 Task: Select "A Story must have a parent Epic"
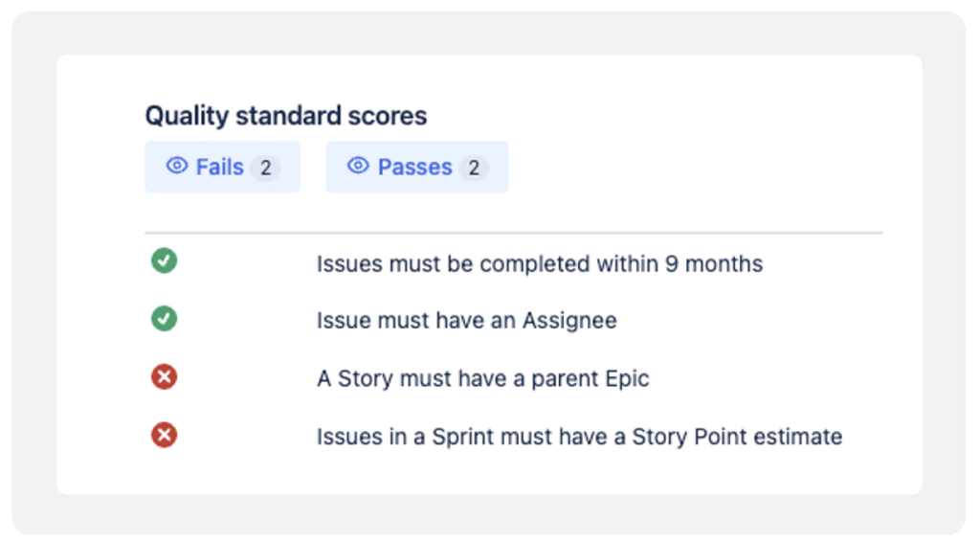[482, 378]
